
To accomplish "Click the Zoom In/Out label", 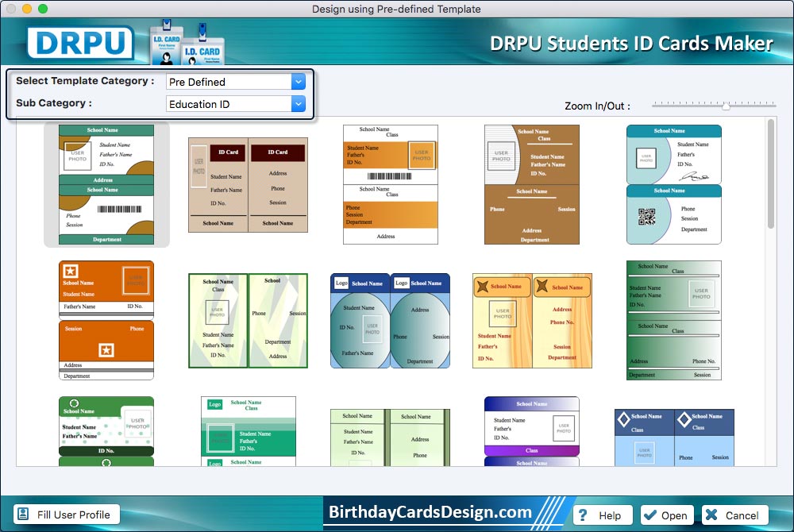I will [x=598, y=106].
